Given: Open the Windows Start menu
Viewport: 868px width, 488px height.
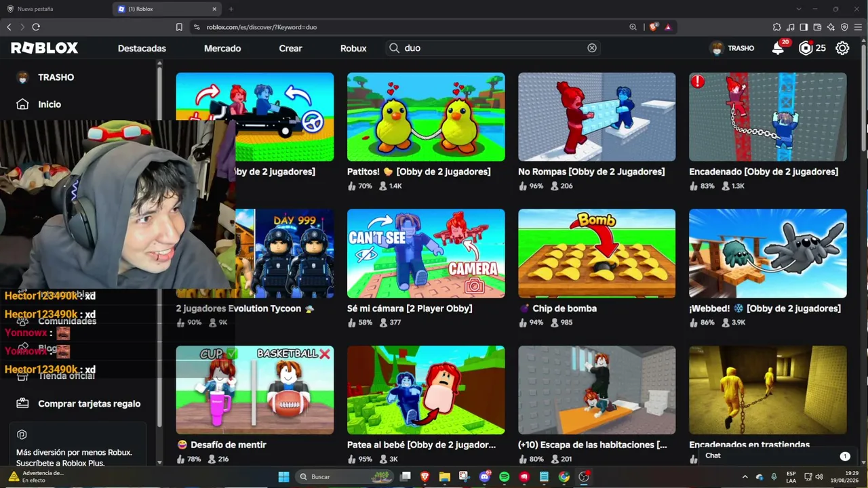Looking at the screenshot, I should coord(283,476).
